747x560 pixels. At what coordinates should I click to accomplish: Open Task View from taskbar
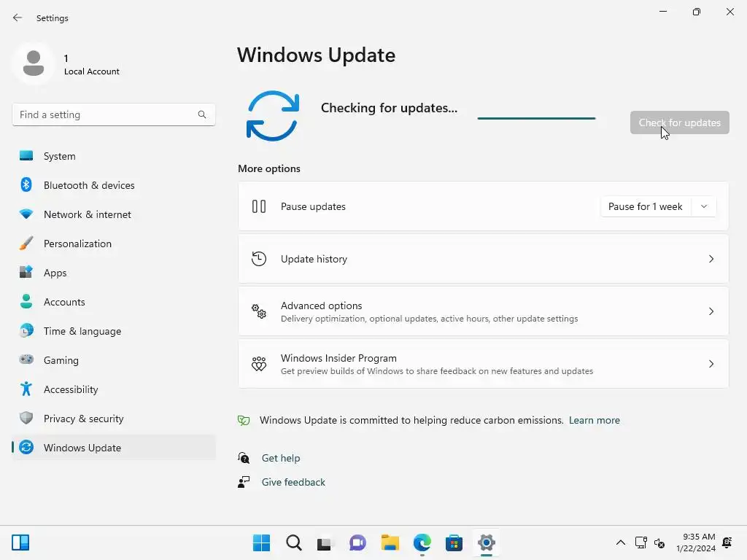coord(325,542)
